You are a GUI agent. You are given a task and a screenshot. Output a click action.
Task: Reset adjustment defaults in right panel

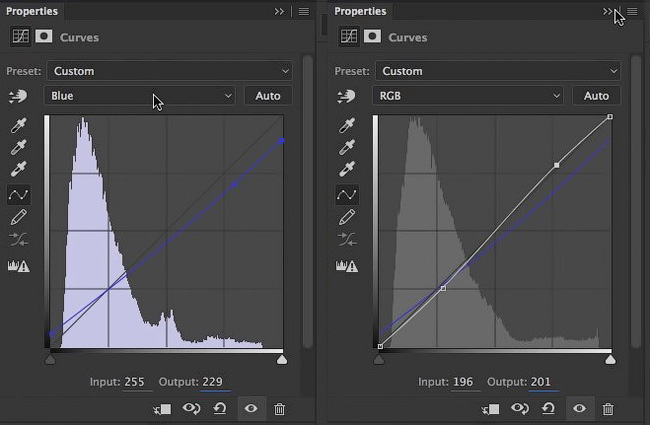(x=548, y=409)
